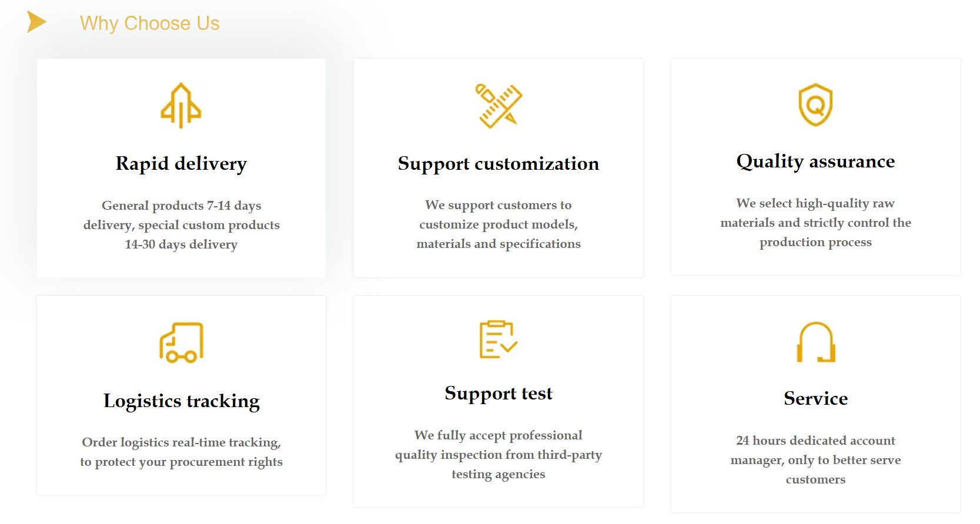
Task: Click the yellow arrow beside Why Choose Us
Action: tap(36, 22)
